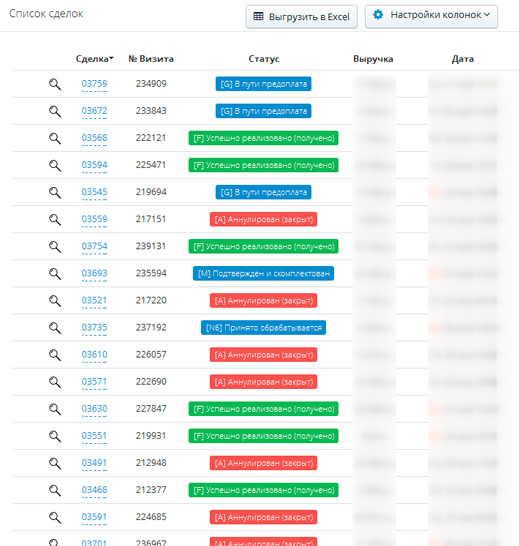Open deal link 03571

[94, 382]
